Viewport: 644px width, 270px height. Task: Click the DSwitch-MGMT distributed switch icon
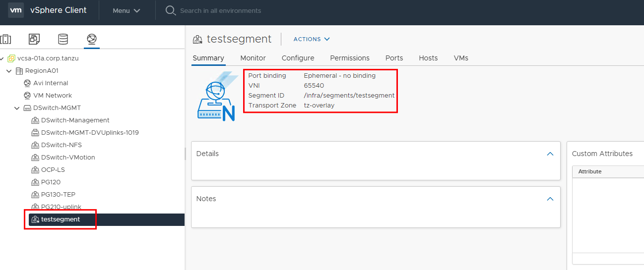click(27, 108)
